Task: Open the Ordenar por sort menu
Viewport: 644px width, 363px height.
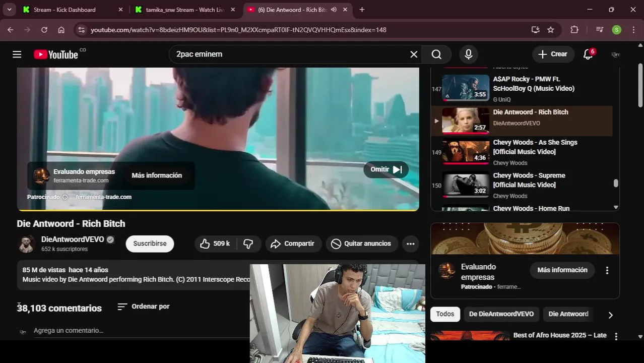Action: tap(144, 307)
